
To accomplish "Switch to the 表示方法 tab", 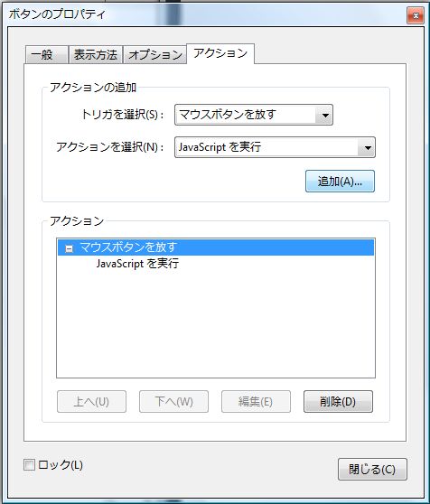I will pyautogui.click(x=96, y=54).
